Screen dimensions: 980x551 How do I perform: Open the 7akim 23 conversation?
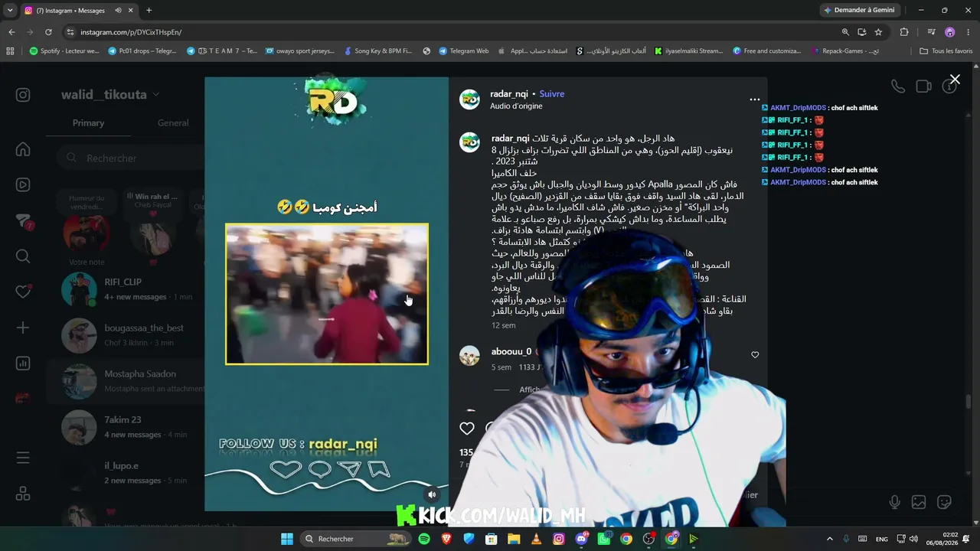[126, 427]
